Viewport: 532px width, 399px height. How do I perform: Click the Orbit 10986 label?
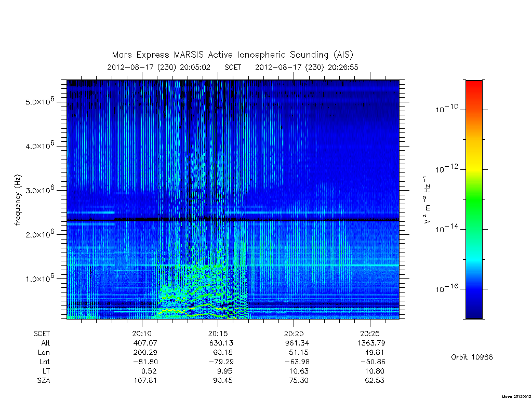pyautogui.click(x=472, y=357)
